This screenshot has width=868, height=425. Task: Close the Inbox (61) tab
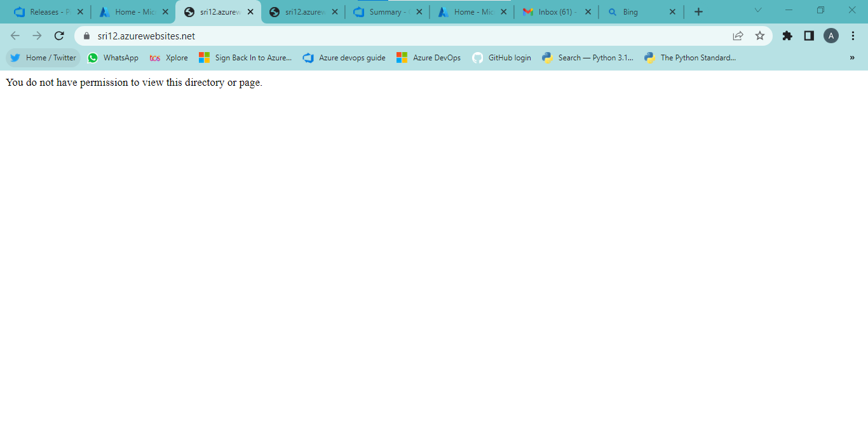point(588,12)
